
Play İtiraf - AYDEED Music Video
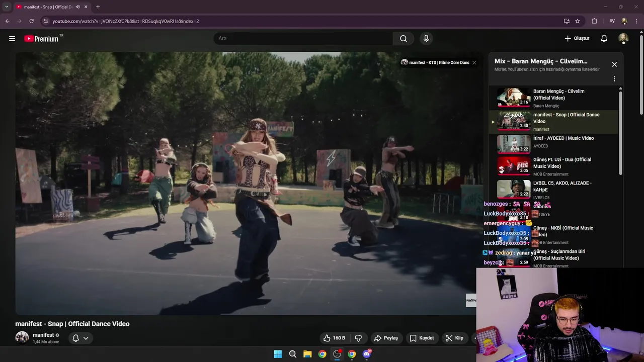[553, 144]
